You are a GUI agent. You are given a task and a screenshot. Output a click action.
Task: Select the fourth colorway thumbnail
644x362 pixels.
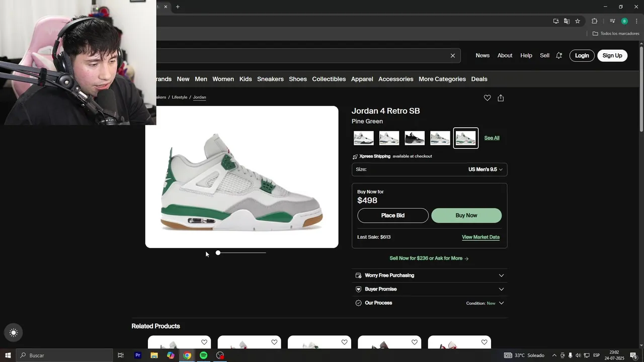point(440,138)
